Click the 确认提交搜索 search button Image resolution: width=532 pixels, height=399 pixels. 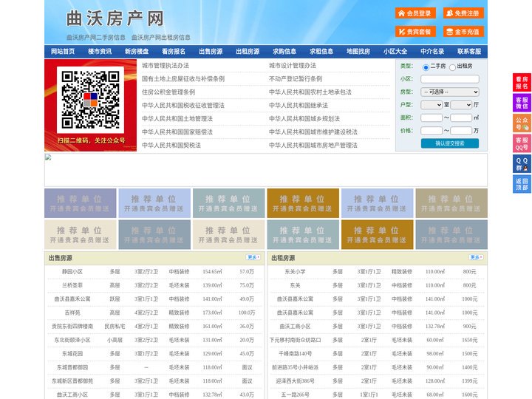[x=450, y=143]
